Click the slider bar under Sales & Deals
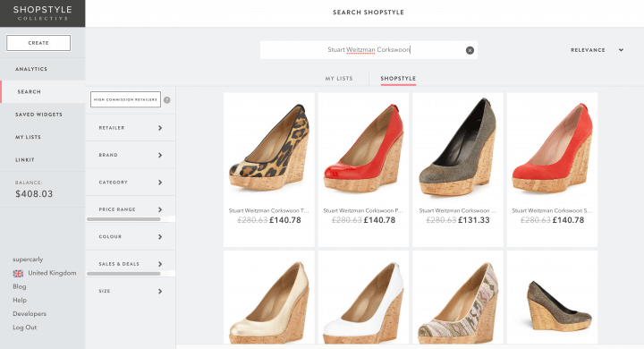Image resolution: width=644 pixels, height=349 pixels. pos(123,273)
